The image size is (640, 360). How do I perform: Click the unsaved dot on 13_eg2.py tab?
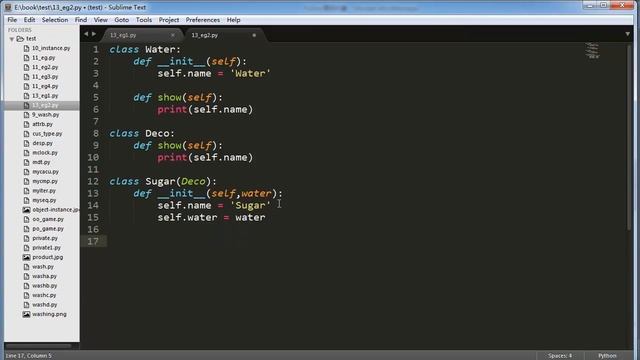click(x=254, y=35)
